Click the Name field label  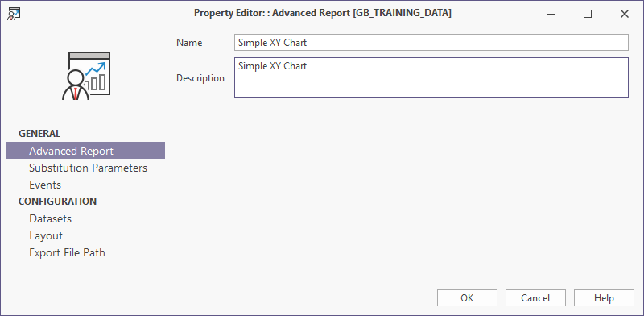(x=189, y=43)
